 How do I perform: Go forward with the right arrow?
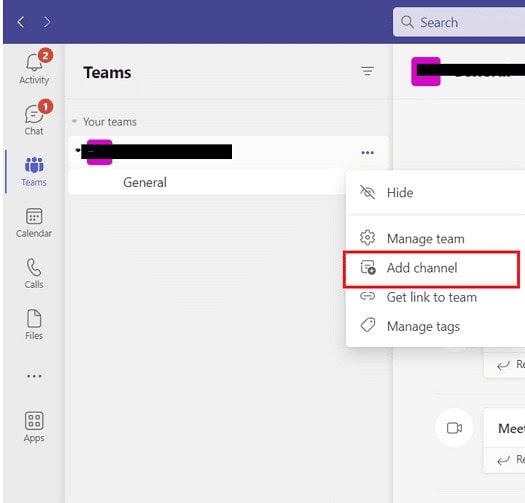click(47, 22)
